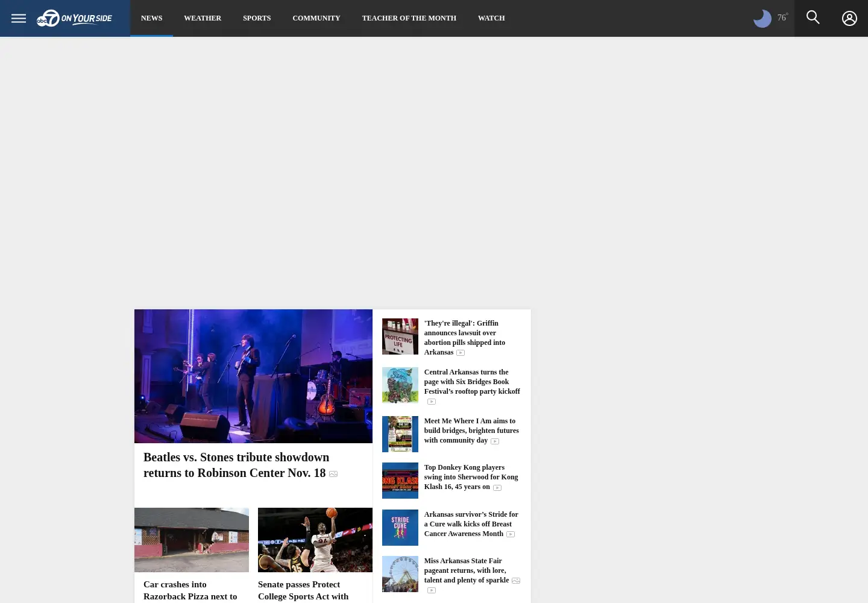The image size is (868, 603).
Task: Open Meet Me Where I Am flyer thumbnail
Action: pos(400,434)
